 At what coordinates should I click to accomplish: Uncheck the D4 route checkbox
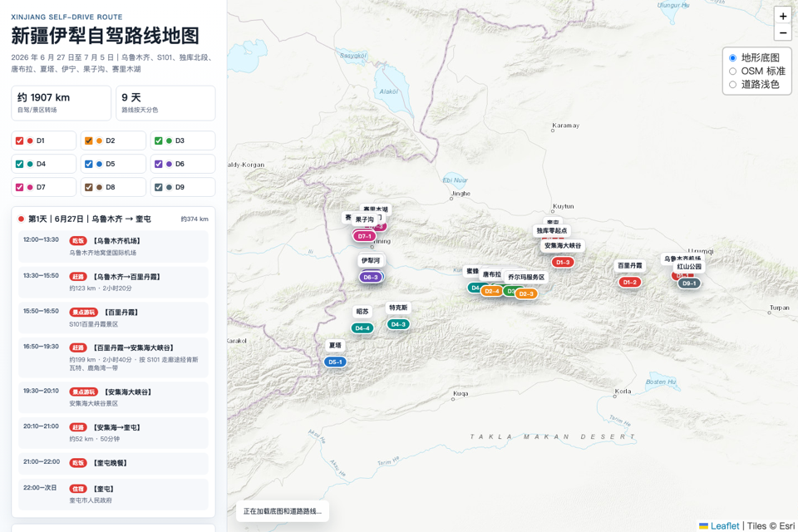click(x=19, y=164)
